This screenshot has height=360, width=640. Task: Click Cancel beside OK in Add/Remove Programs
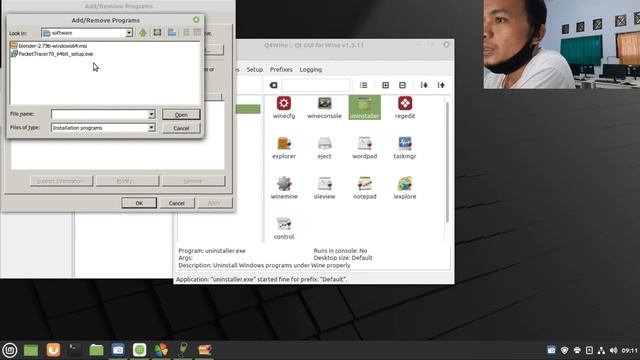click(x=176, y=203)
